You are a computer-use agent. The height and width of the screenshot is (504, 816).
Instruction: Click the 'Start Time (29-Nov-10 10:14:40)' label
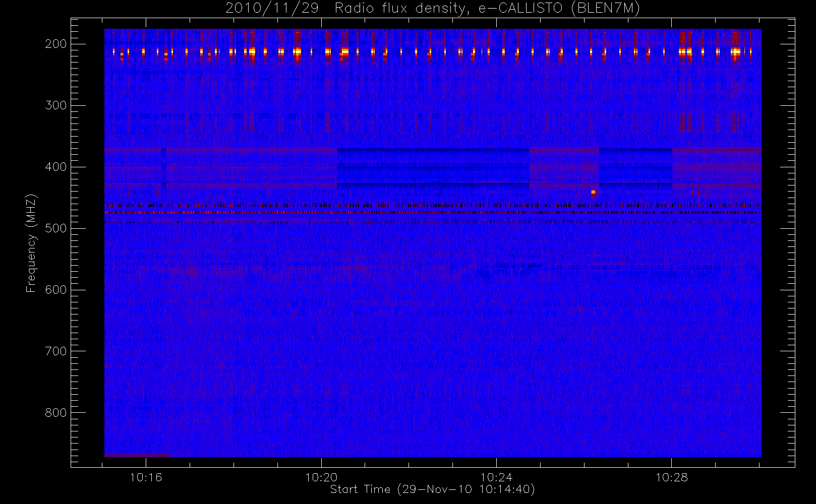click(x=432, y=489)
